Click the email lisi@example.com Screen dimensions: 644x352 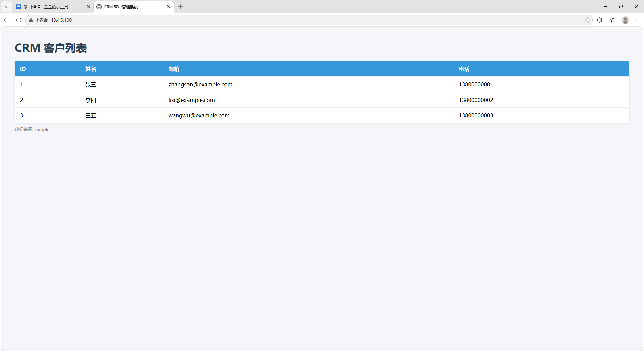click(x=192, y=100)
